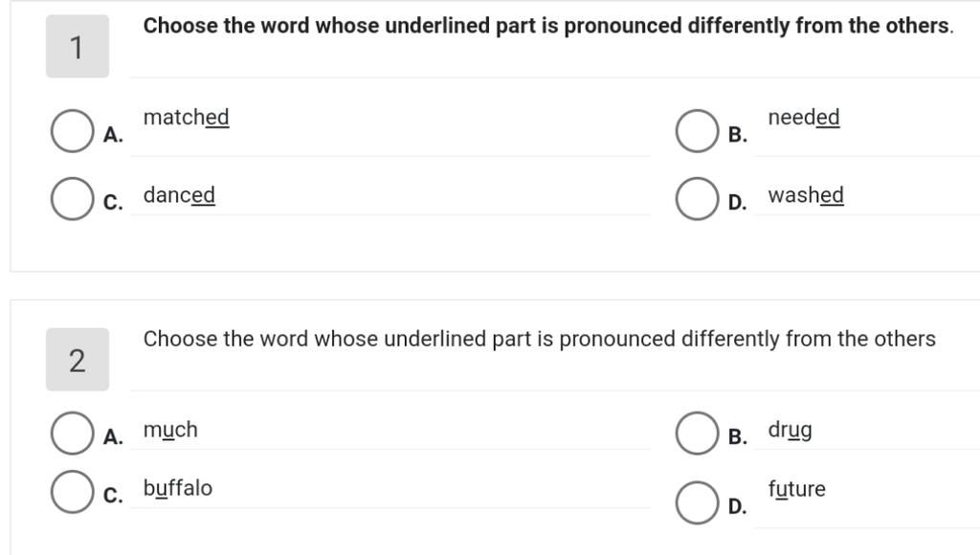980x555 pixels.
Task: Click the answer text "matched"
Action: tap(187, 118)
